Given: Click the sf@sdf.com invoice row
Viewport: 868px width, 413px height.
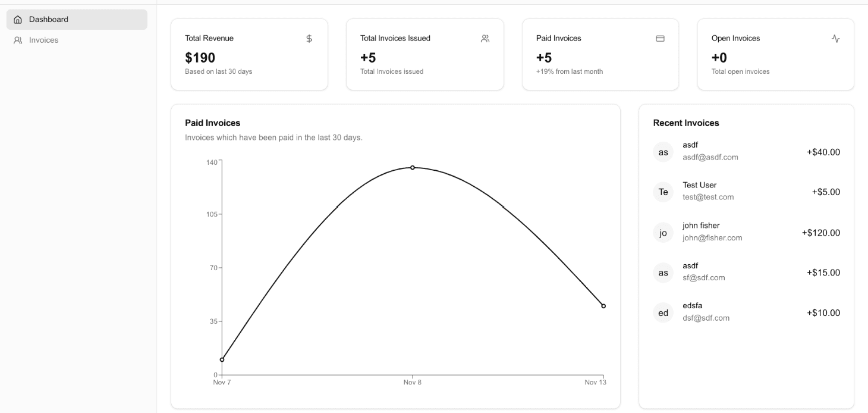Looking at the screenshot, I should coord(704,278).
